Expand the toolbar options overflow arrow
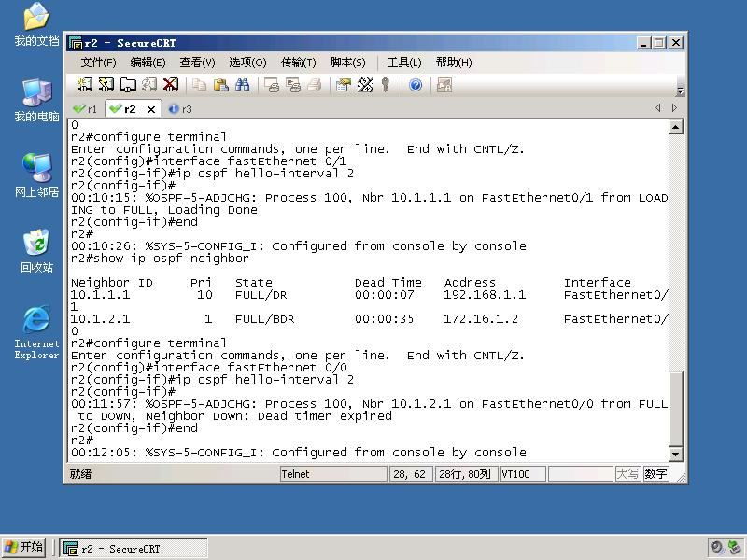 681,91
